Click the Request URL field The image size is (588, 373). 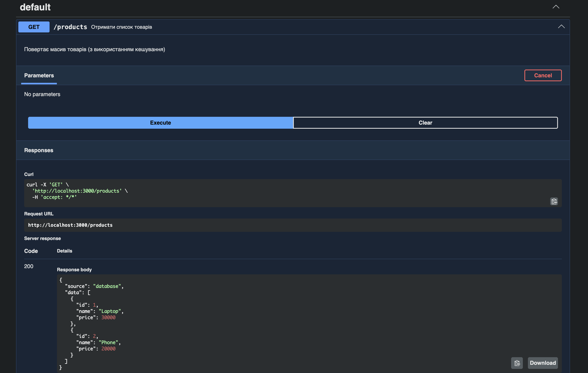[x=293, y=225]
